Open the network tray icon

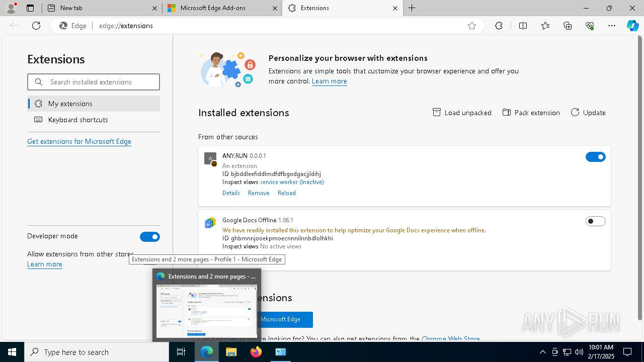click(567, 352)
